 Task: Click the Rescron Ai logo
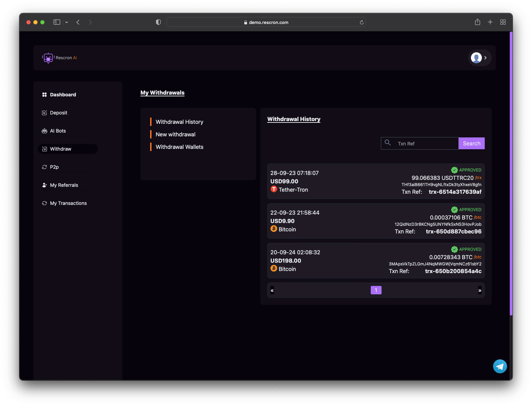(59, 58)
